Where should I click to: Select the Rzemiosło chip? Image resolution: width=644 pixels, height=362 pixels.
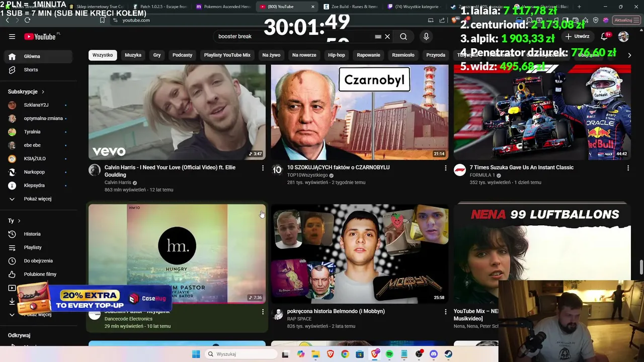click(x=403, y=55)
